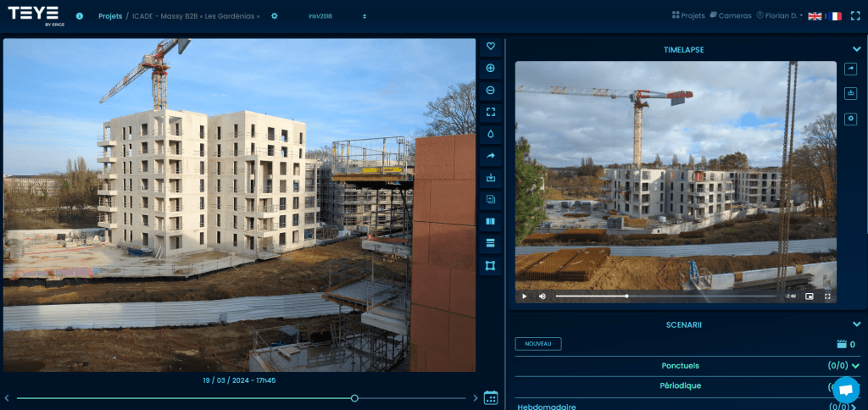Click the NOUVEAU scenario button
Viewport: 868px width, 410px height.
(538, 344)
